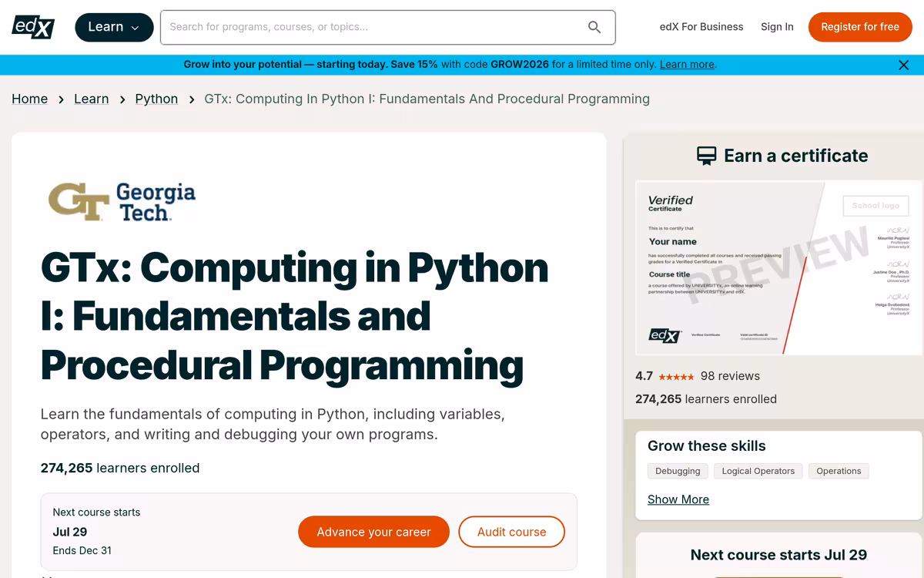Click Audit course button
This screenshot has width=924, height=578.
coord(512,532)
